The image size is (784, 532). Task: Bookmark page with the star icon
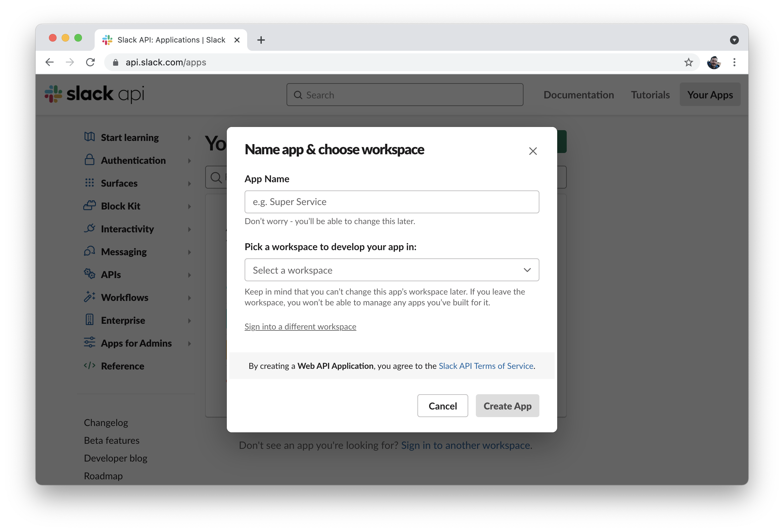tap(688, 62)
